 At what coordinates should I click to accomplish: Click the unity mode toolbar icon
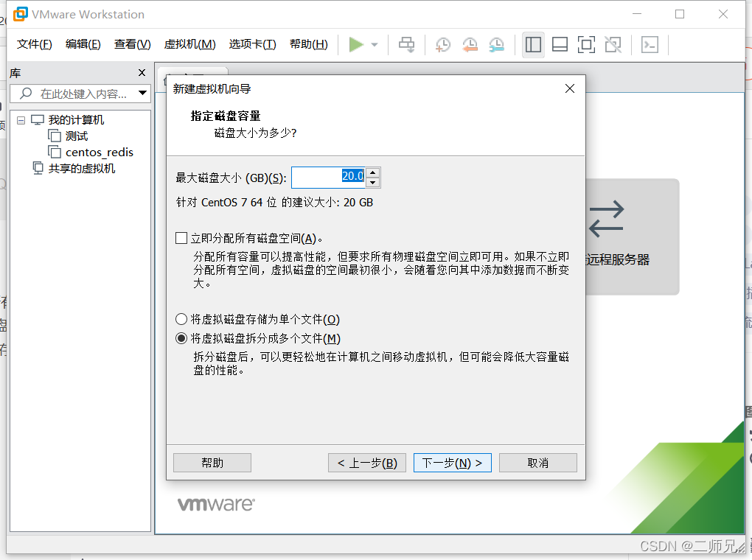point(613,45)
